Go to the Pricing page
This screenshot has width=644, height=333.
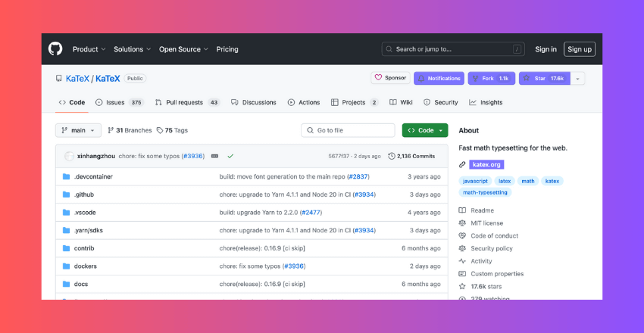tap(227, 49)
